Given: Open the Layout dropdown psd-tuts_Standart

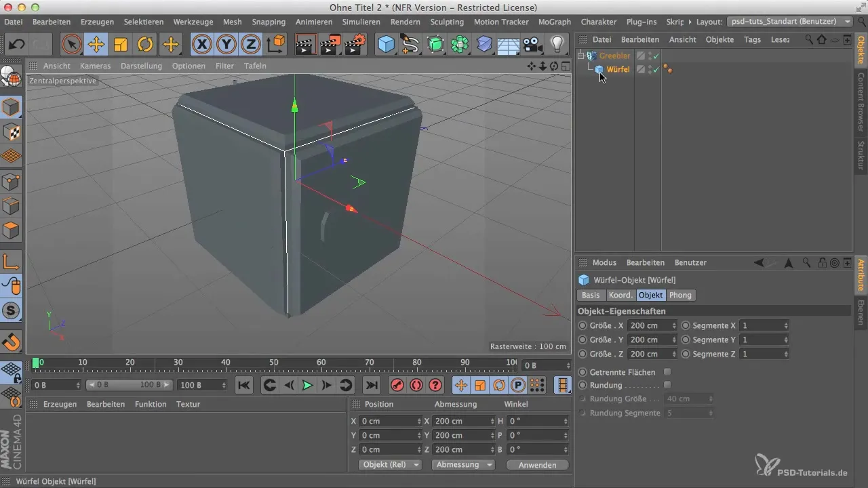Looking at the screenshot, I should click(x=789, y=22).
